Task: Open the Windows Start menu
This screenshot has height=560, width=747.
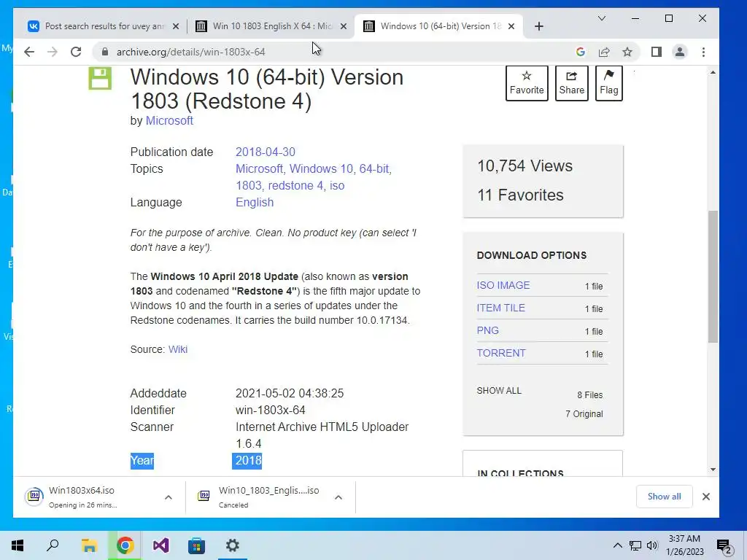Action: [x=18, y=545]
